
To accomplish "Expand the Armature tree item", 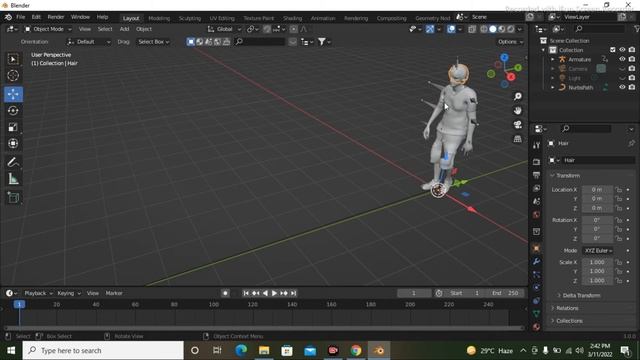I will point(553,59).
